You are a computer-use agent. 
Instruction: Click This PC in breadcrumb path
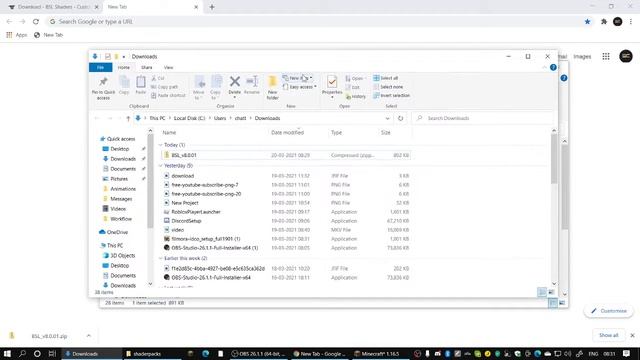157,118
